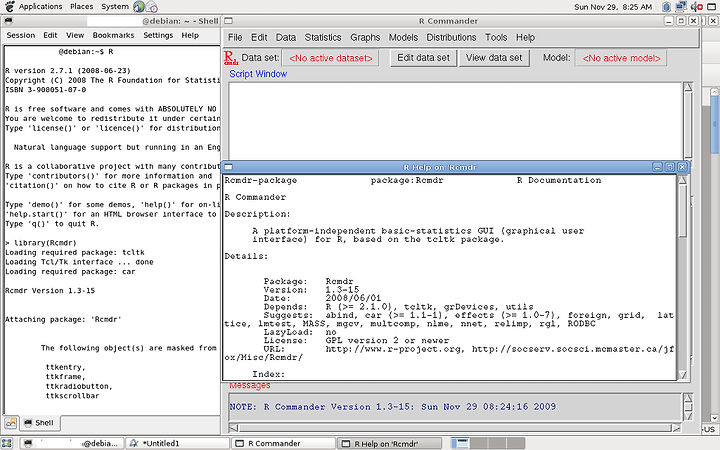The width and height of the screenshot is (720, 450).
Task: Open the Shell window's View menu
Action: (x=75, y=35)
